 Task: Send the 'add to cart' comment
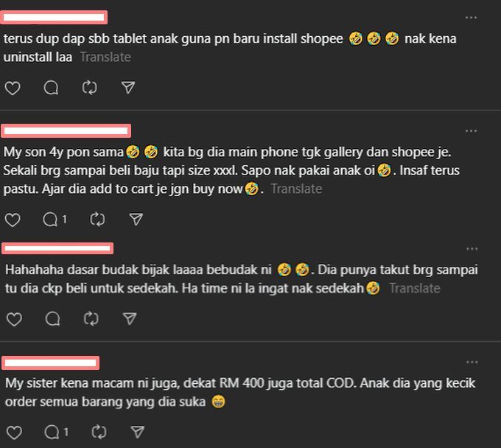pos(136,219)
